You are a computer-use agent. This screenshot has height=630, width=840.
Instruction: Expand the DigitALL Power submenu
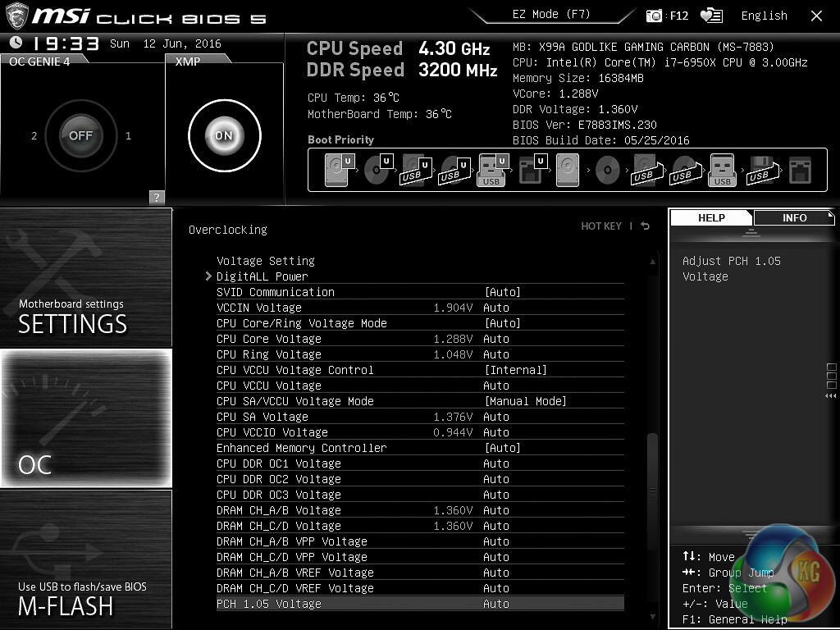pos(262,276)
